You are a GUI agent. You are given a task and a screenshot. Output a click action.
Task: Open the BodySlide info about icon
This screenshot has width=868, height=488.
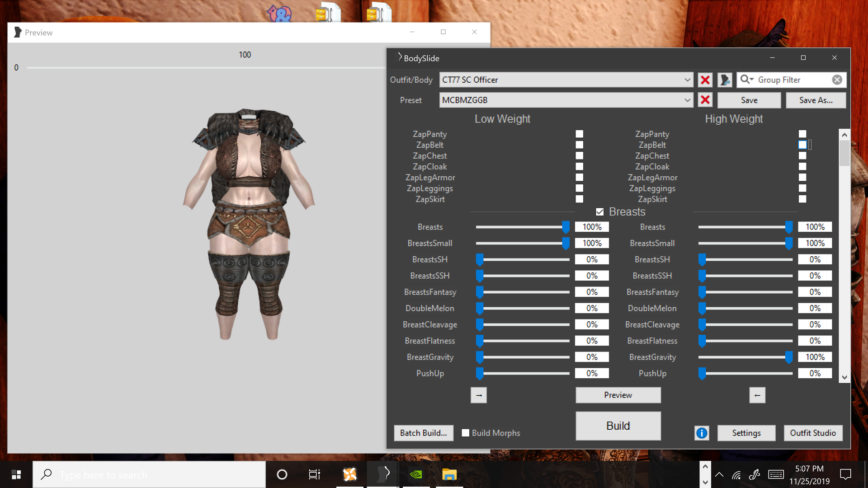pyautogui.click(x=702, y=433)
